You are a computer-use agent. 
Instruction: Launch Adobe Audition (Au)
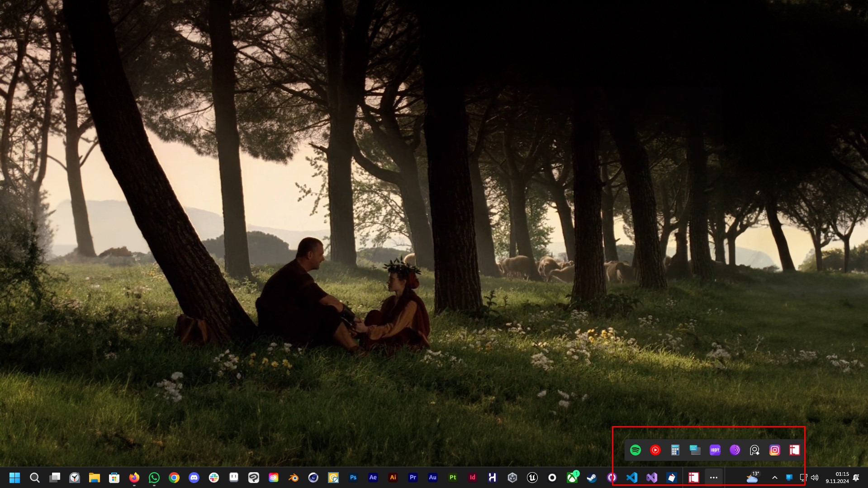[432, 478]
